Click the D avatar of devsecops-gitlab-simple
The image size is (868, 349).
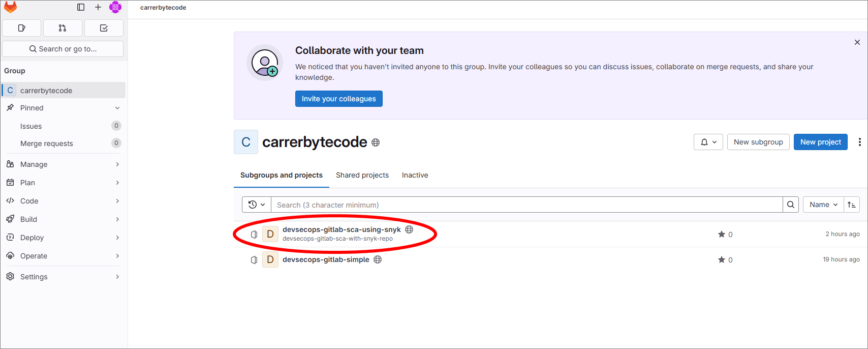point(270,259)
